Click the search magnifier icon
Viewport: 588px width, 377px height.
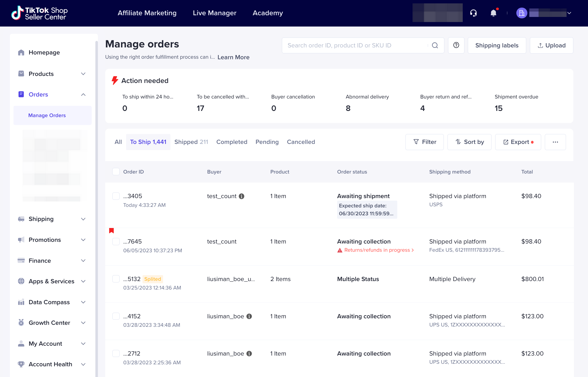tap(435, 45)
